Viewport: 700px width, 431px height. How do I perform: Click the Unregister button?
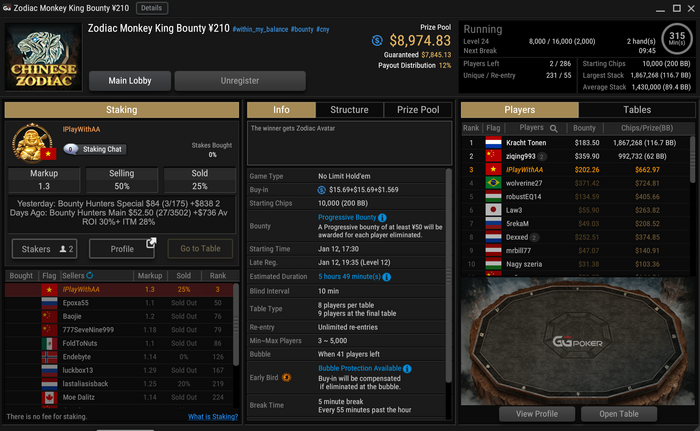tap(240, 81)
